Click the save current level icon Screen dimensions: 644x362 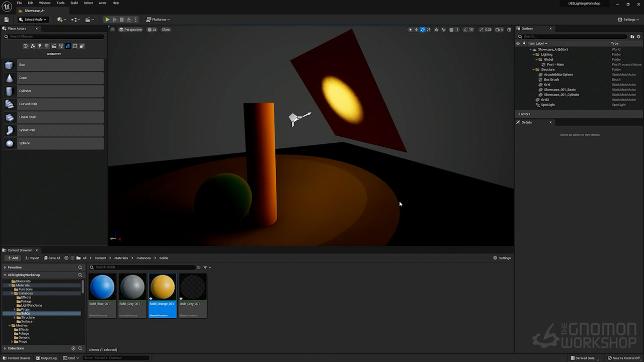pos(7,20)
